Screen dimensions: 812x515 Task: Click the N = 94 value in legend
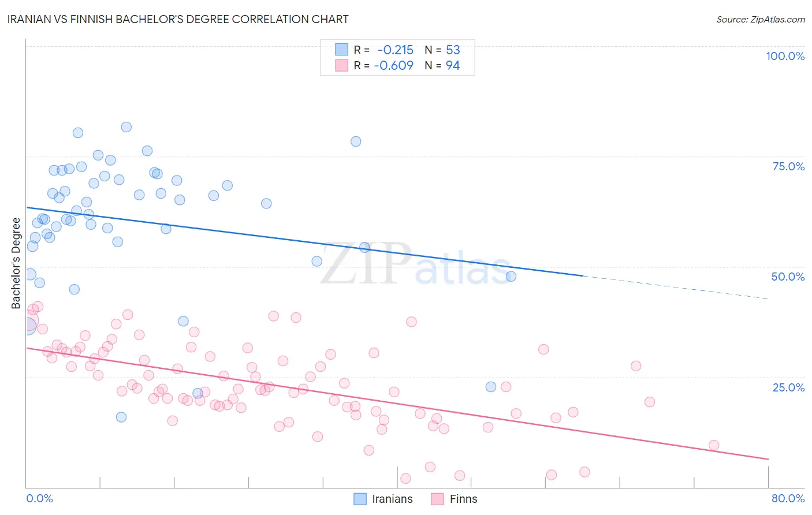[442, 65]
